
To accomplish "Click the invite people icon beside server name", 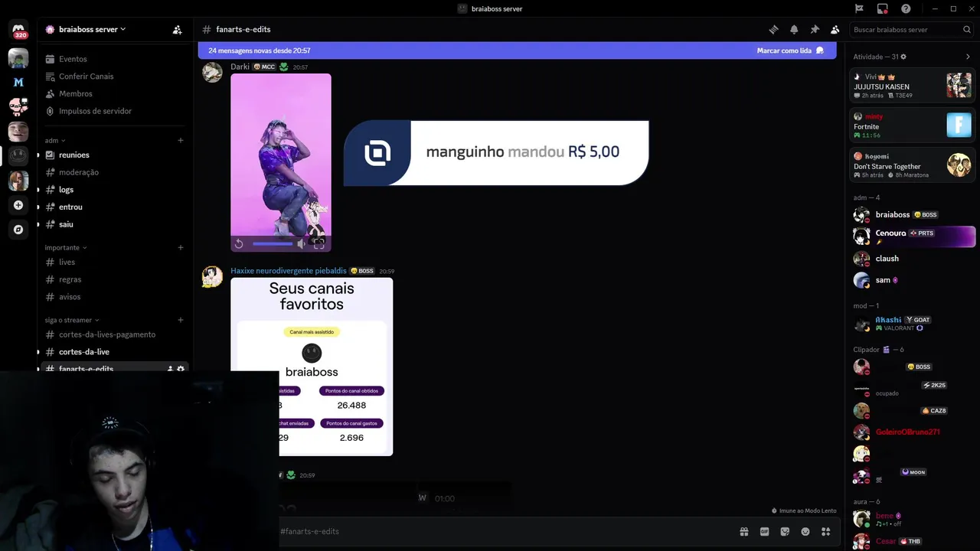I will (x=177, y=30).
